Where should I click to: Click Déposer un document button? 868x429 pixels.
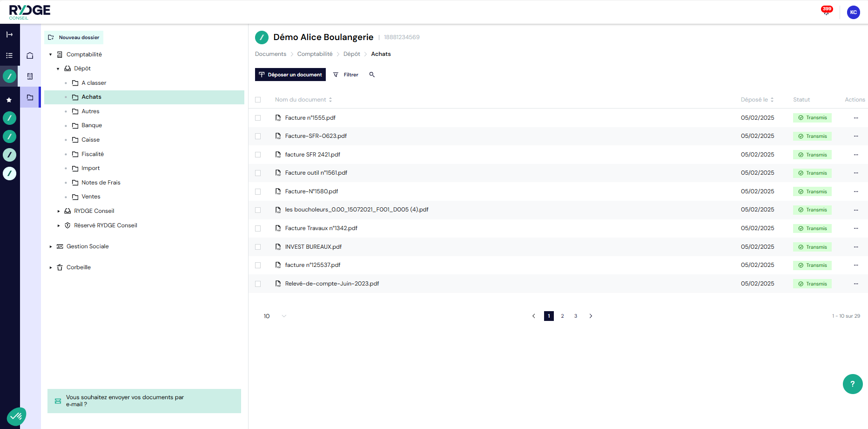click(290, 75)
